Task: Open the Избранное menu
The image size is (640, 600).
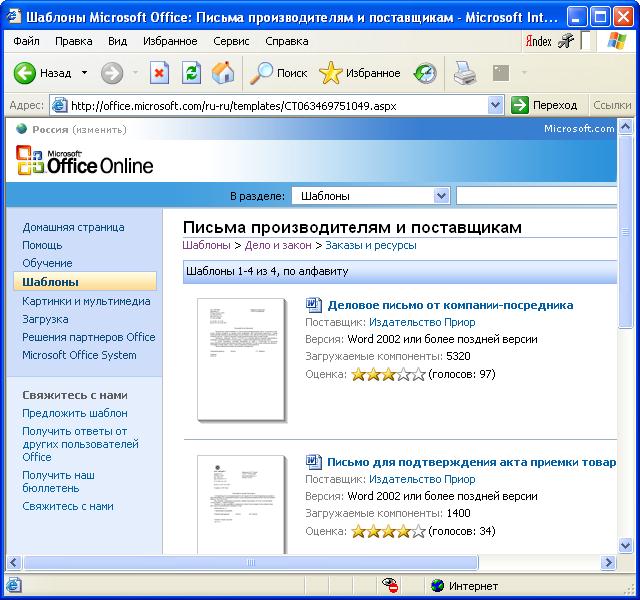Action: click(x=170, y=41)
